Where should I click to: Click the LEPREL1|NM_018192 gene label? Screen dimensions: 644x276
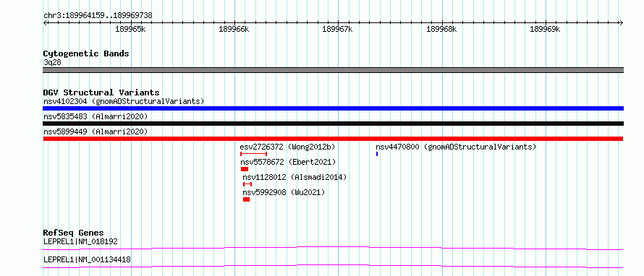click(80, 241)
